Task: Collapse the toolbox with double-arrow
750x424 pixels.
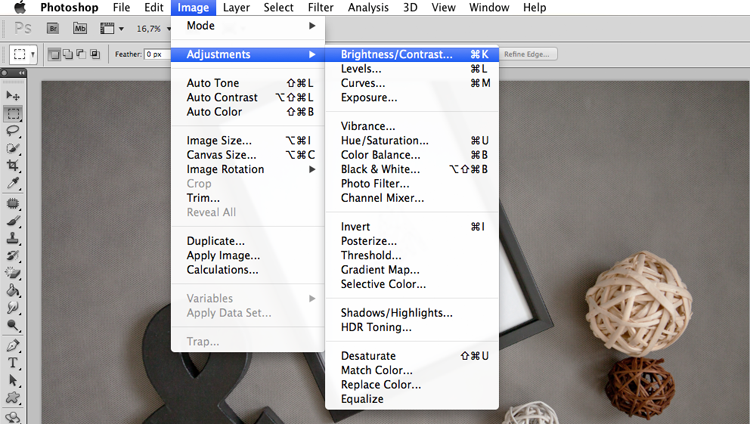Action: pyautogui.click(x=22, y=73)
